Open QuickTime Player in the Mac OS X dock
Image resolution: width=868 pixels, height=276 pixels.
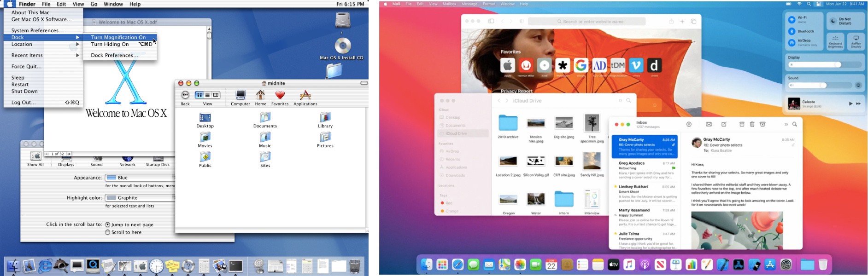[93, 265]
